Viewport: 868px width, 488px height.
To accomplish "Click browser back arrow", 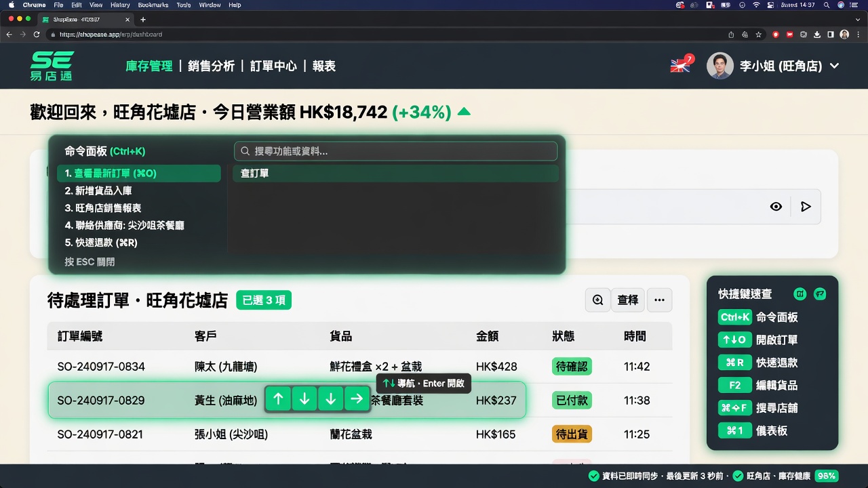I will pyautogui.click(x=10, y=35).
